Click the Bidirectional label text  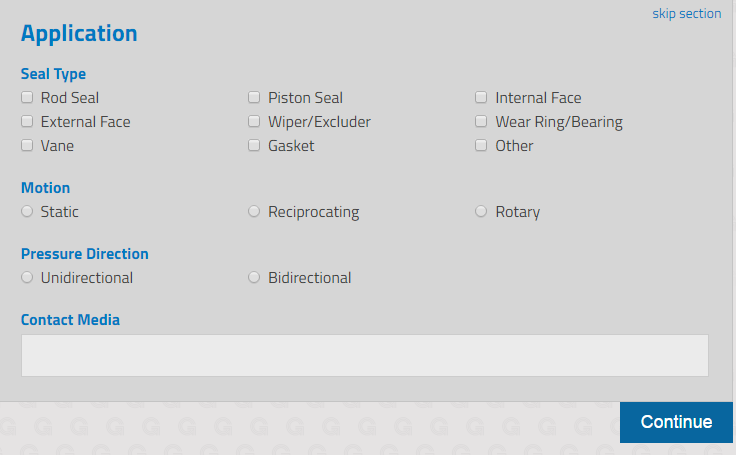point(310,278)
